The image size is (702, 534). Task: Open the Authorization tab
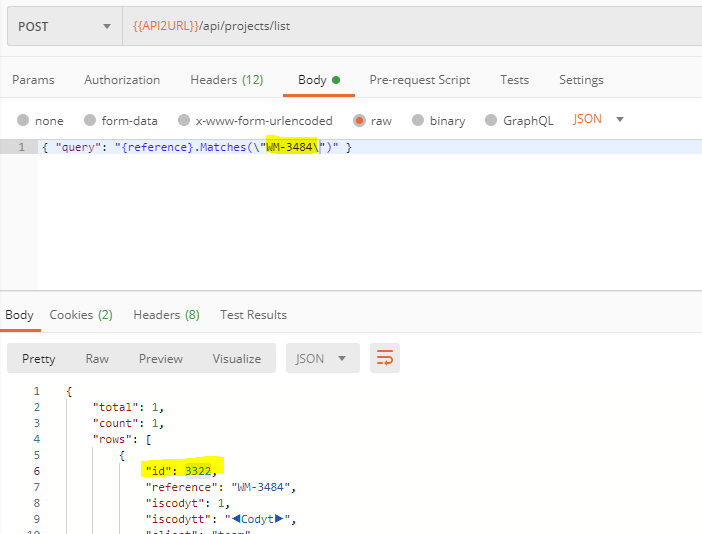pos(122,80)
